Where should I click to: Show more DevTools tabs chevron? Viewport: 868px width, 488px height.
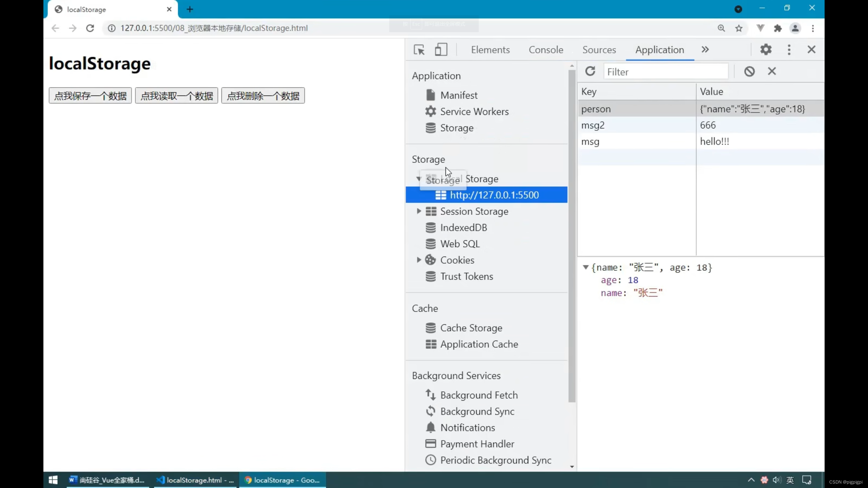[x=705, y=49]
